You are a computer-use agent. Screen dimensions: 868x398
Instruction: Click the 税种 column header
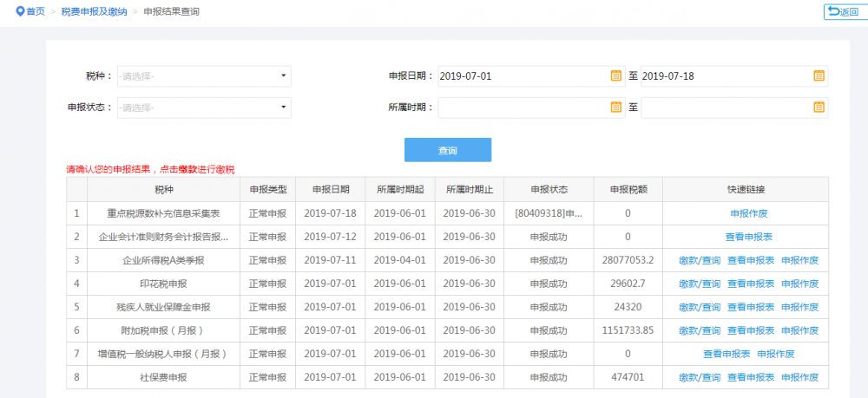[163, 190]
